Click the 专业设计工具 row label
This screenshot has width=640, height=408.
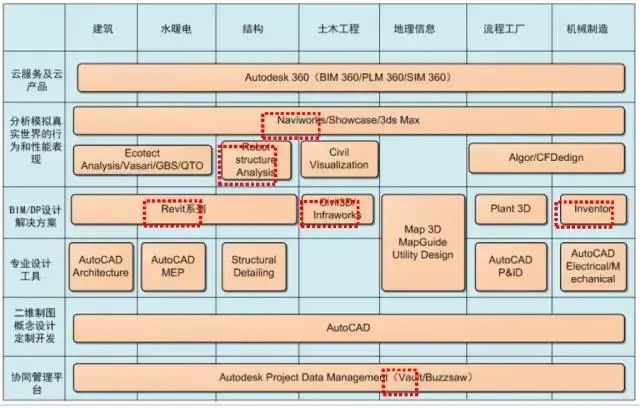point(31,270)
